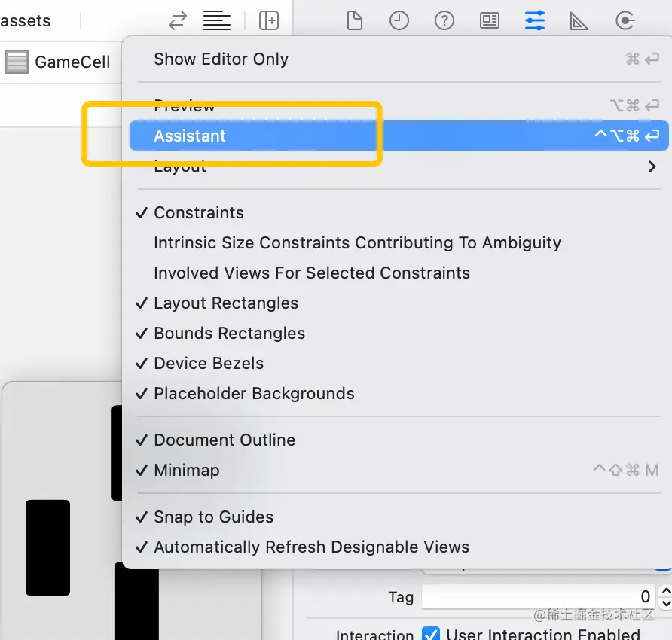Choose Intrinsic Size Constraints Contributing To Ambiguity
672x640 pixels.
399,243
